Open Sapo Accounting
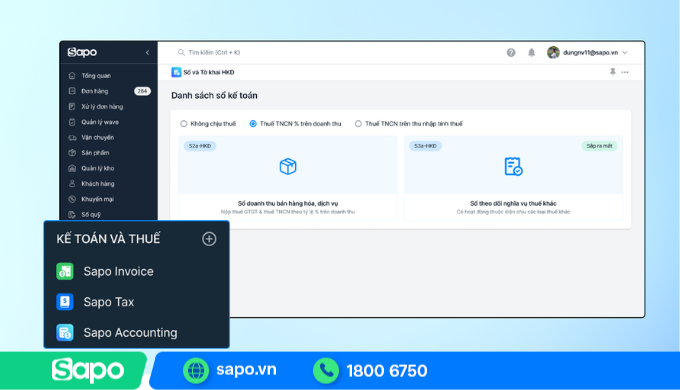The image size is (680, 390). coord(130,333)
